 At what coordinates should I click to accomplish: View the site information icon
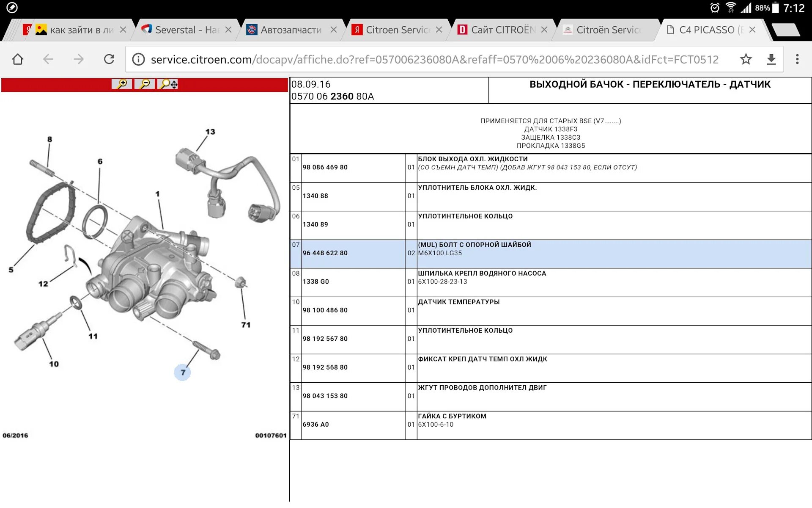point(138,59)
